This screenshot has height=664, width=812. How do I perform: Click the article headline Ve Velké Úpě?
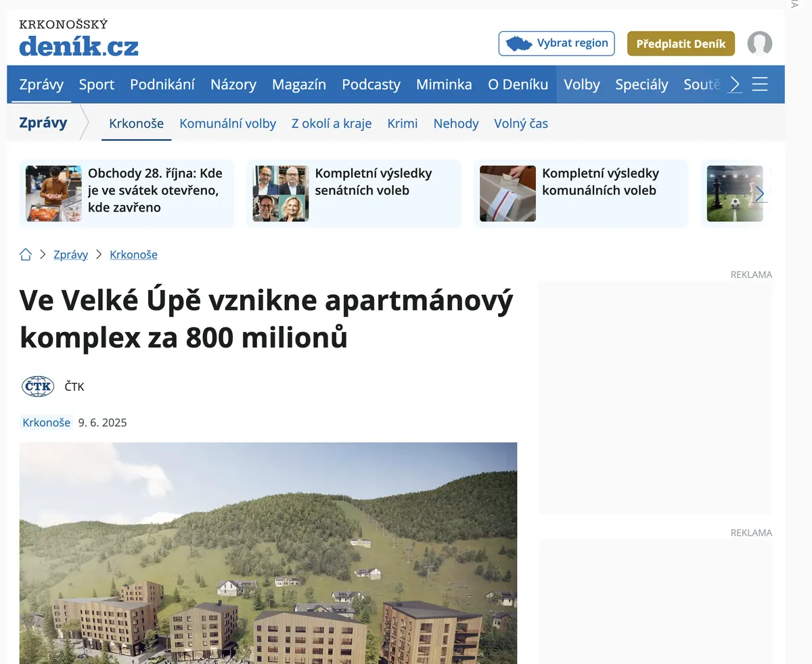(267, 318)
